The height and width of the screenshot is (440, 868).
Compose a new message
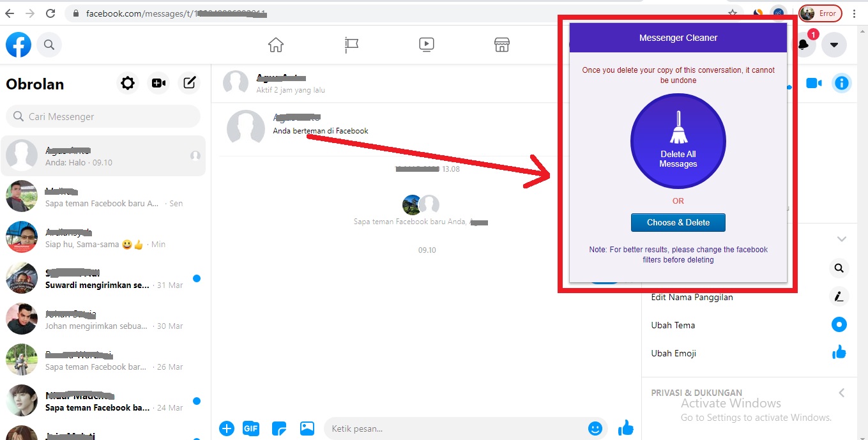(190, 83)
